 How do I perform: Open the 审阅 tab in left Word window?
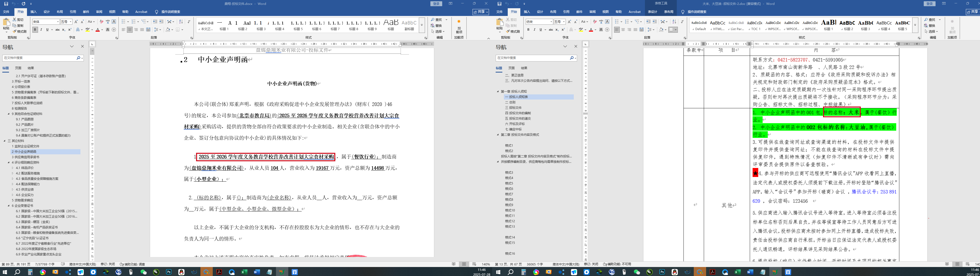click(x=99, y=12)
